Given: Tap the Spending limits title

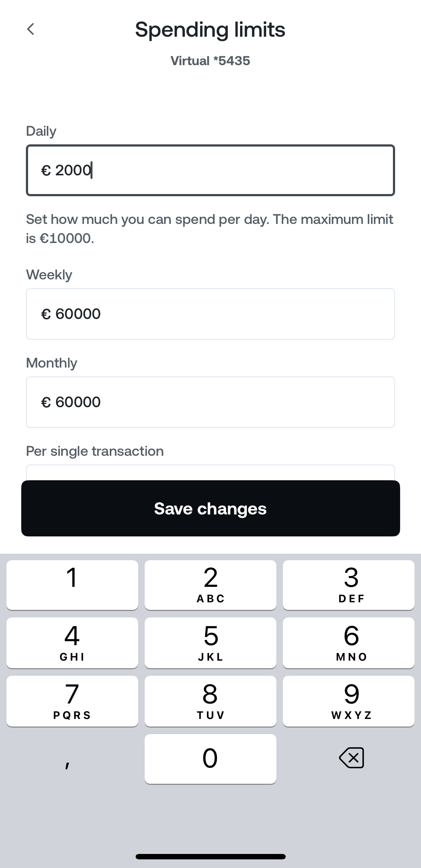Looking at the screenshot, I should pyautogui.click(x=210, y=30).
